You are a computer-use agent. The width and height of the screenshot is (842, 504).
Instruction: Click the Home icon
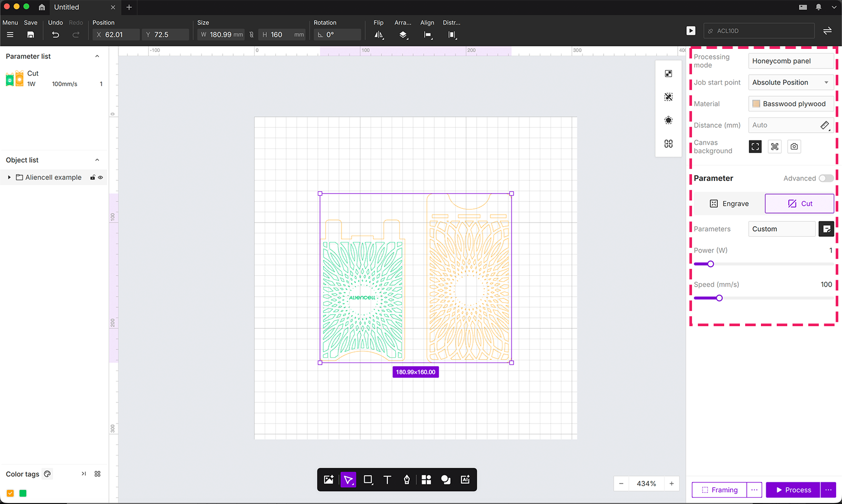[x=42, y=7]
